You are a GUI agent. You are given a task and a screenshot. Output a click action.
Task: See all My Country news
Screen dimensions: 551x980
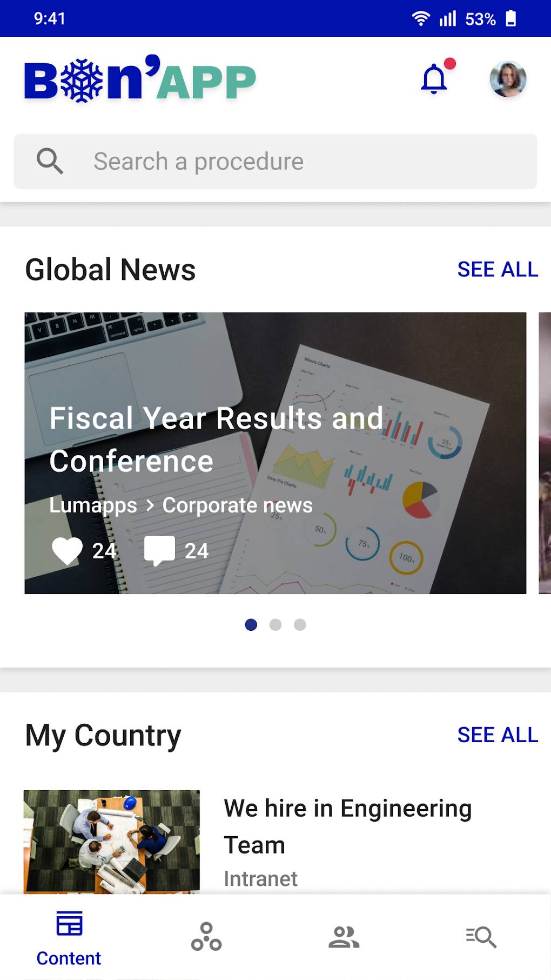pos(498,735)
